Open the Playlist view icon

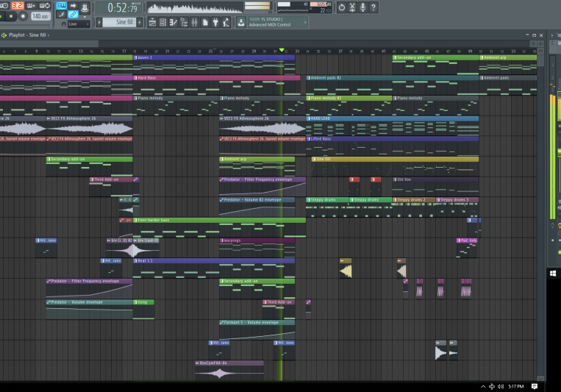point(152,23)
